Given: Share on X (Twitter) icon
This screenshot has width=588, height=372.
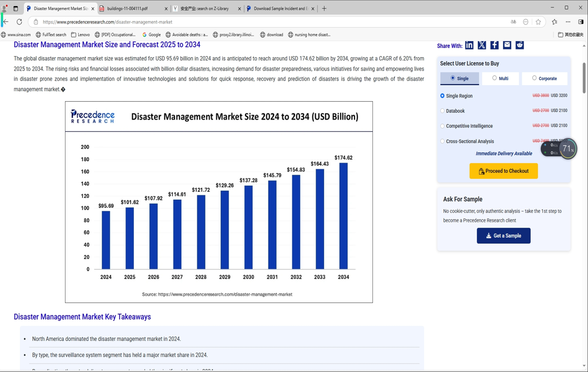Looking at the screenshot, I should tap(482, 46).
